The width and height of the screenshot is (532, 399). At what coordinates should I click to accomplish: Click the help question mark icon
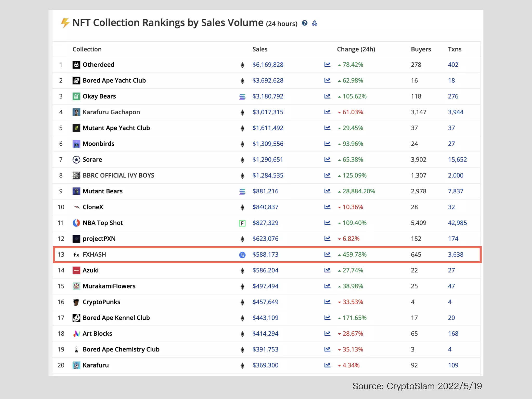304,23
